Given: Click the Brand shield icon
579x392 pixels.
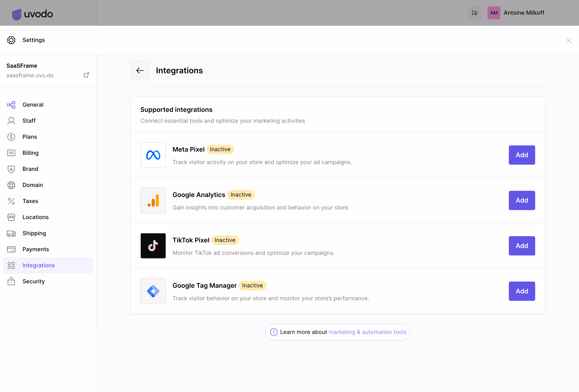Looking at the screenshot, I should [11, 169].
